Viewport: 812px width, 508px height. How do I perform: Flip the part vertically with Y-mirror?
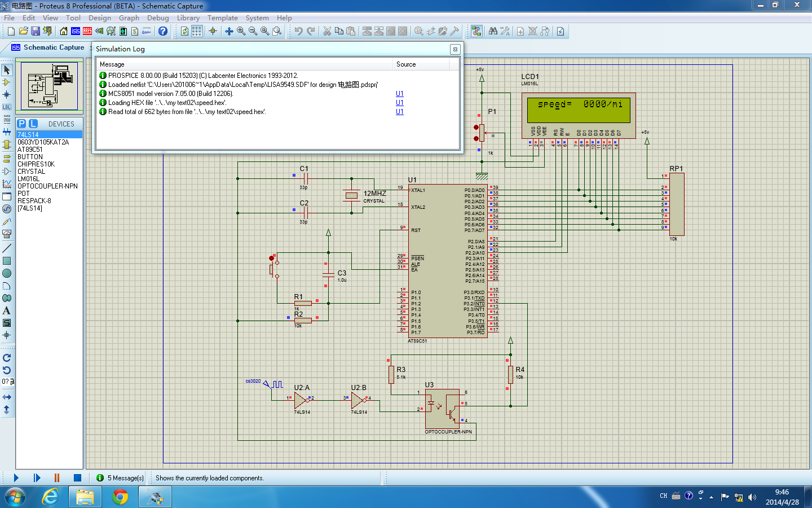(x=7, y=410)
